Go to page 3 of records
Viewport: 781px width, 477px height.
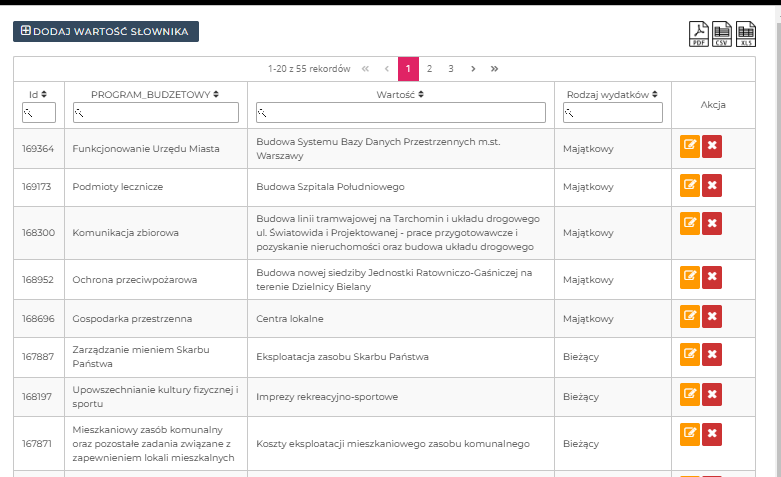point(451,69)
